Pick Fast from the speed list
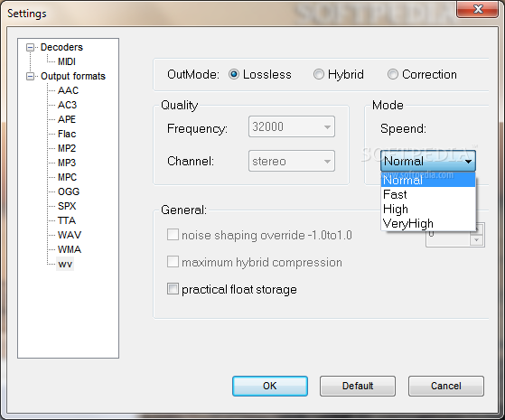Screen dimensions: 505x420 click(428, 194)
